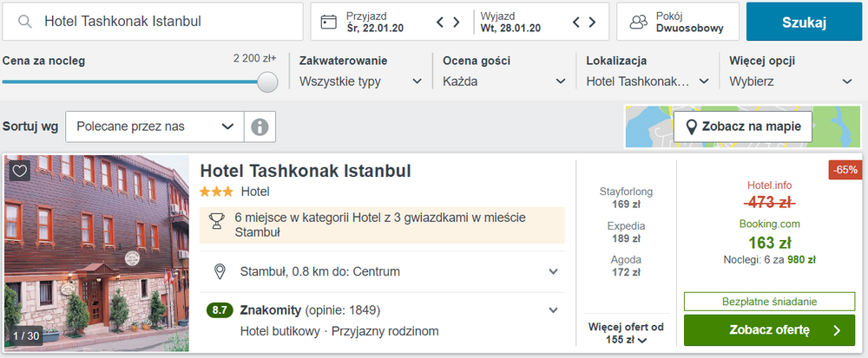Image resolution: width=868 pixels, height=358 pixels.
Task: Click the 1 / 30 photo counter
Action: point(26,336)
